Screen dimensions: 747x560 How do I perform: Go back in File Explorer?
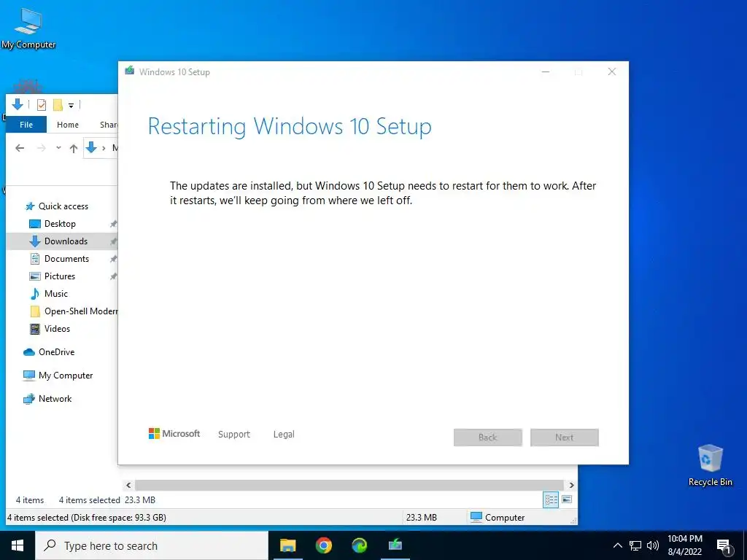click(x=20, y=148)
